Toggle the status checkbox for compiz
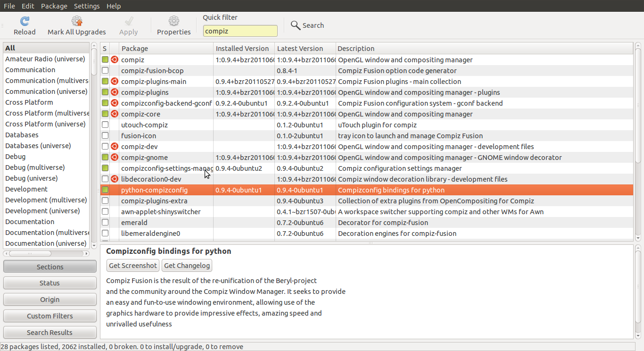644x351 pixels. pyautogui.click(x=105, y=60)
